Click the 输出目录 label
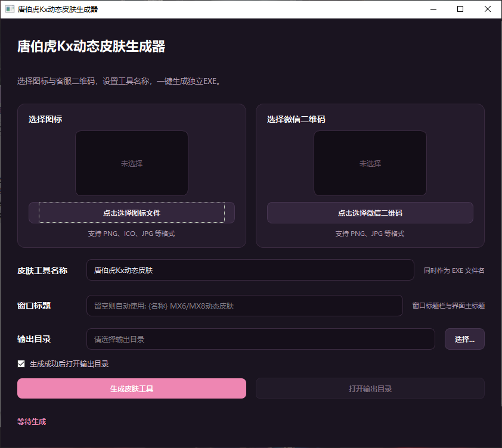The height and width of the screenshot is (448, 502). point(34,339)
